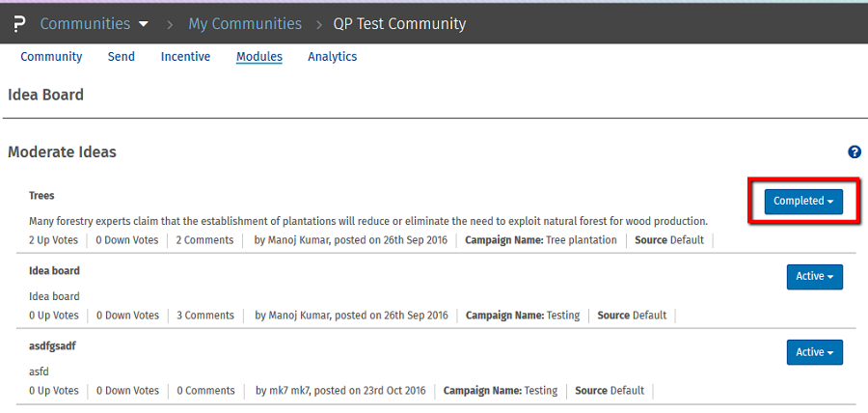The image size is (868, 413).
Task: Open the blue help question mark icon
Action: pyautogui.click(x=854, y=151)
